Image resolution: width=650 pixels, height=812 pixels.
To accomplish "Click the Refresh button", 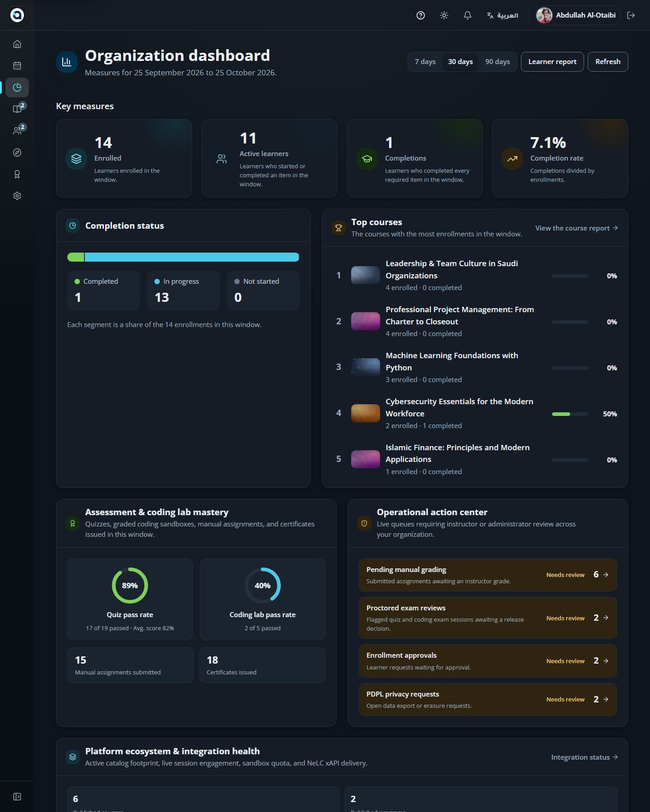I will [608, 62].
